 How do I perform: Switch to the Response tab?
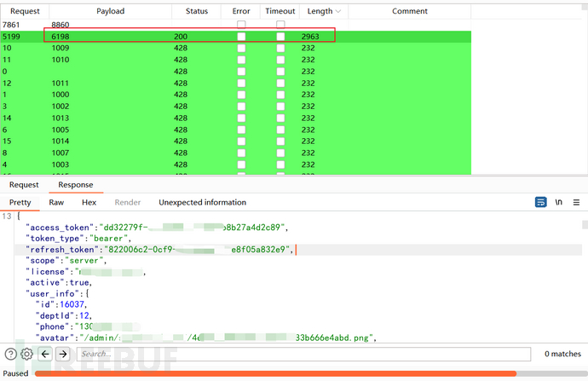click(x=76, y=185)
